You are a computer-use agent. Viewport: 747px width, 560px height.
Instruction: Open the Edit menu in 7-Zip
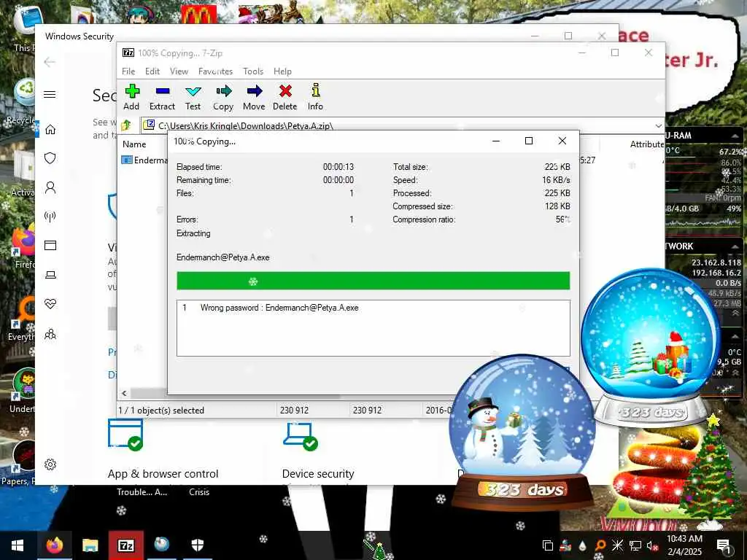tap(152, 71)
